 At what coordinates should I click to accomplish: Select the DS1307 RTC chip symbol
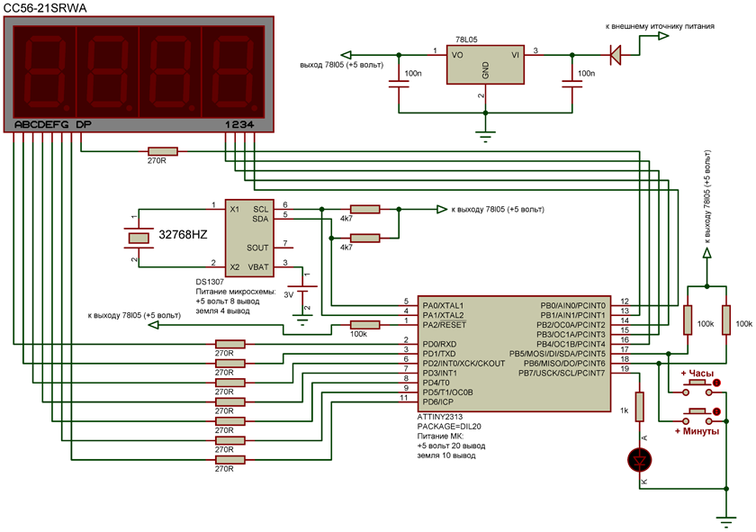pos(249,239)
